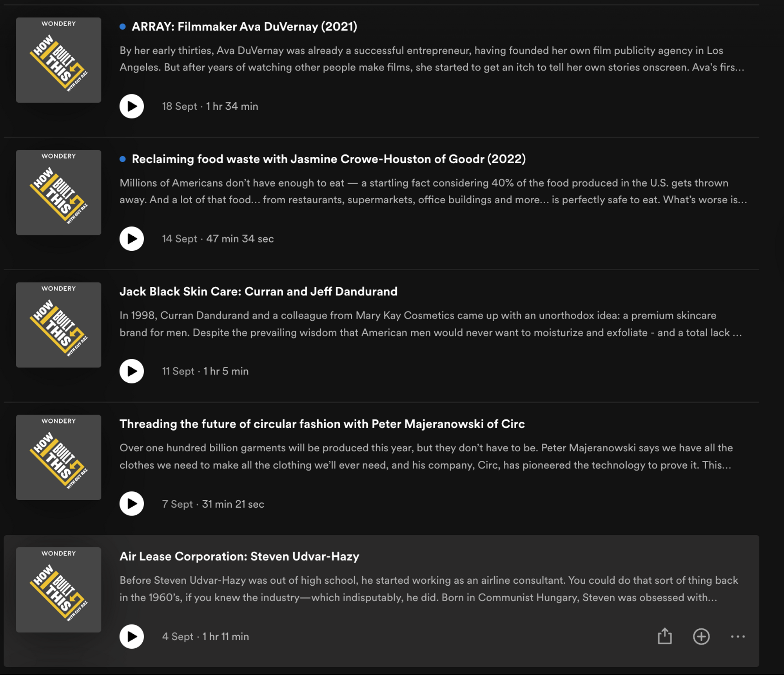Click the Reclaiming food waste episode title
Viewport: 784px width, 675px height.
coord(328,159)
